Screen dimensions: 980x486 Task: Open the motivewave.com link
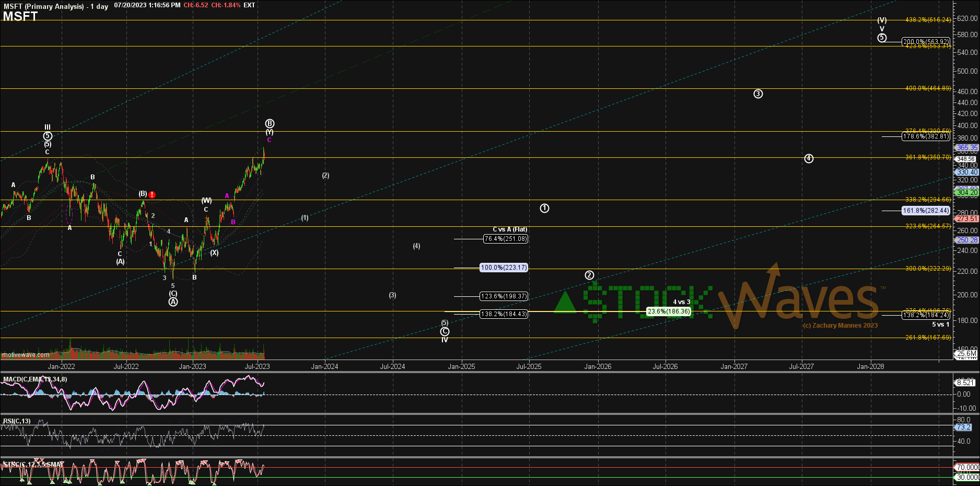pos(26,355)
